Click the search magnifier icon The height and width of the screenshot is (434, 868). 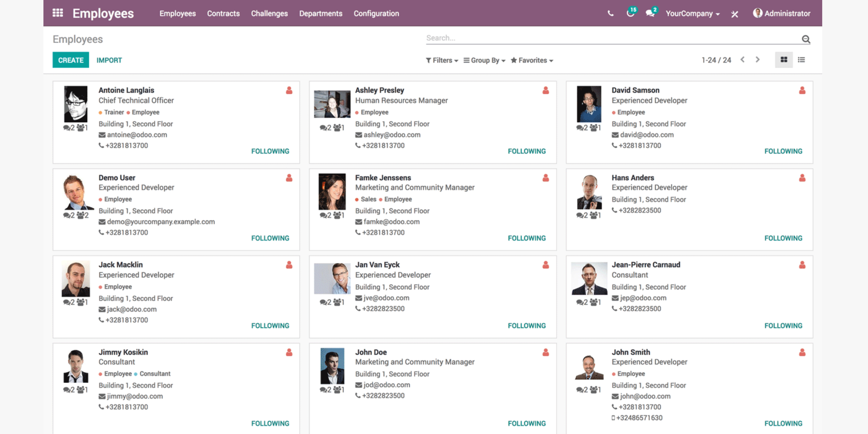806,39
